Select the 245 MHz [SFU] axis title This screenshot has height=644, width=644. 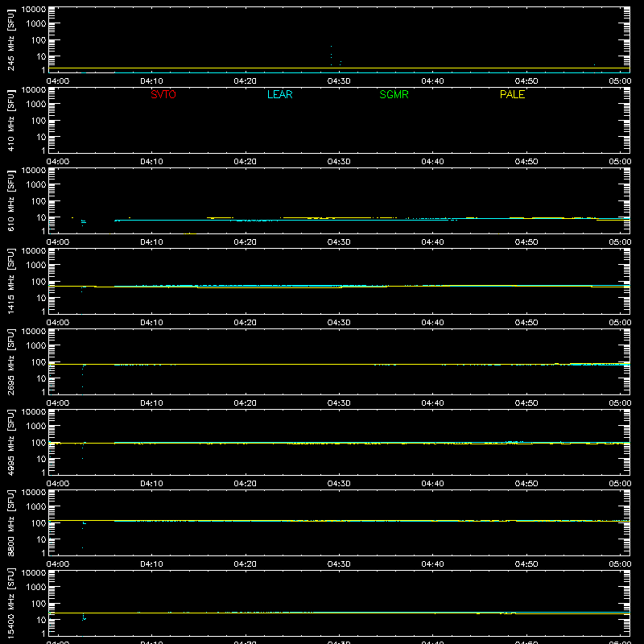(x=10, y=40)
